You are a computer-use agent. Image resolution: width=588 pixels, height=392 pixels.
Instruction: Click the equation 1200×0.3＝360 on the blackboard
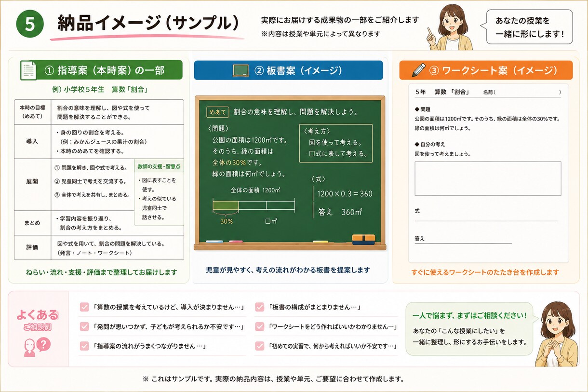pos(345,194)
